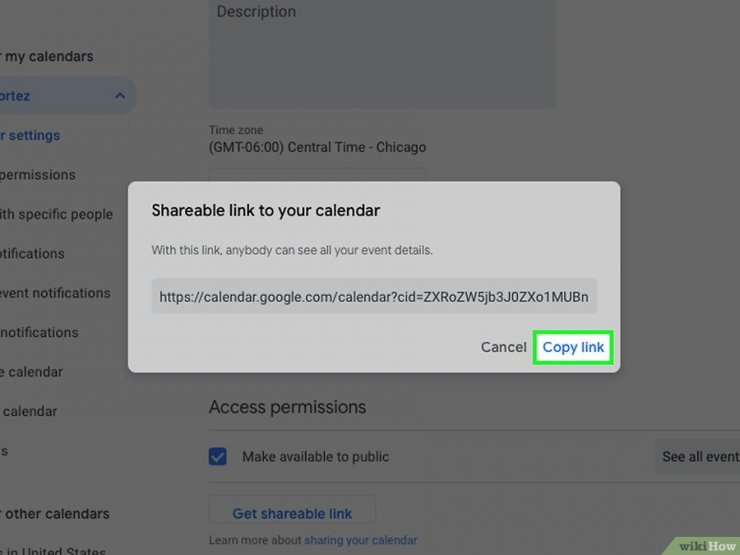Open the See all event details dropdown
Viewport: 740px width, 555px height.
pos(697,457)
